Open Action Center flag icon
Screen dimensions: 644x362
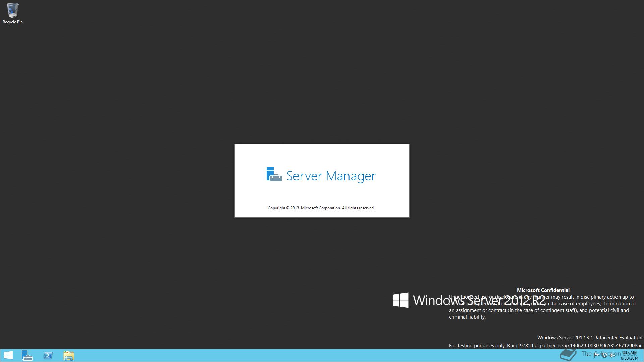point(596,355)
